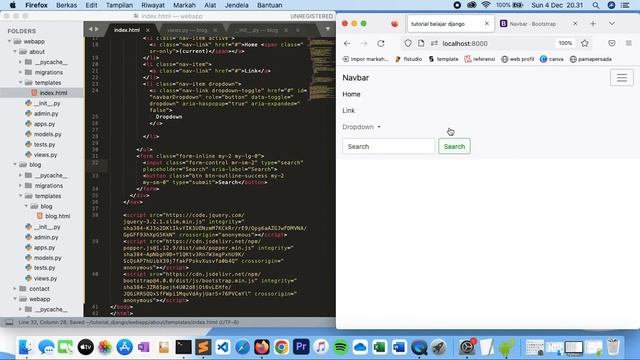Image resolution: width=640 pixels, height=360 pixels.
Task: Toggle Sublime side bar status icon
Action: pyautogui.click(x=9, y=322)
